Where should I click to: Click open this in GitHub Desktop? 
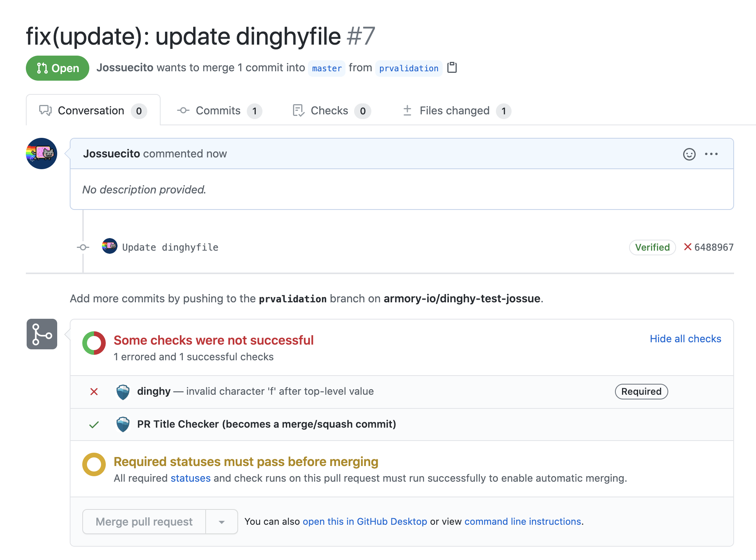pyautogui.click(x=365, y=522)
